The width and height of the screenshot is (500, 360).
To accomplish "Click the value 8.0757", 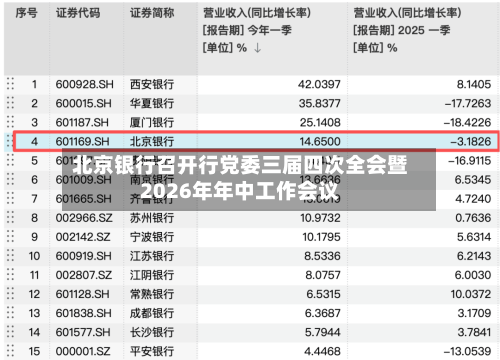I will point(323,275).
